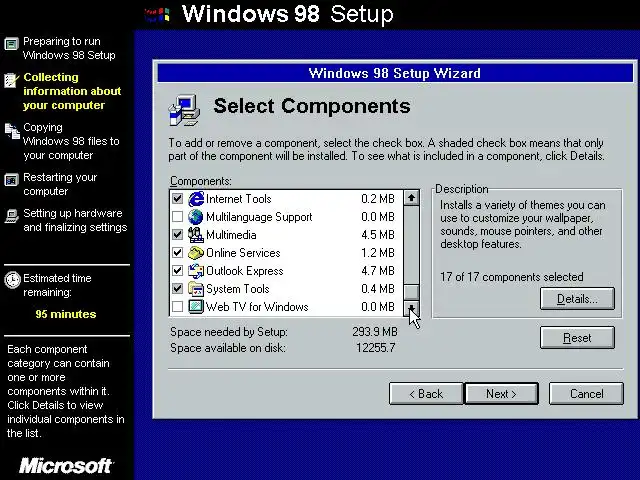Cancel the setup wizard

pyautogui.click(x=586, y=393)
